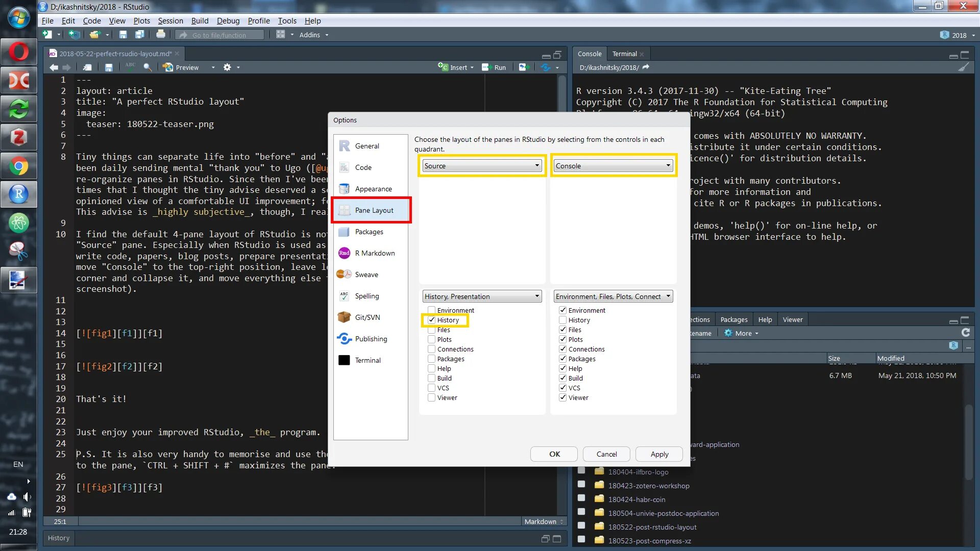980x551 pixels.
Task: Switch to the Packages tab
Action: 733,319
